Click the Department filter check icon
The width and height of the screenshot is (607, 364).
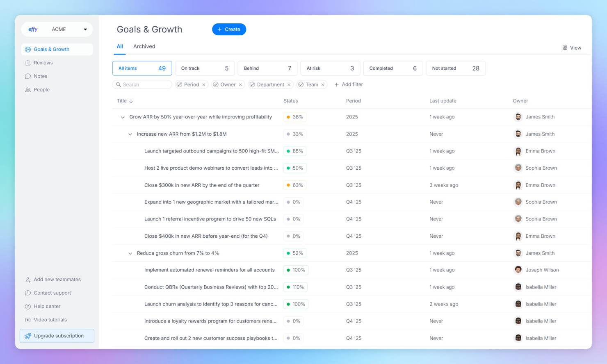click(252, 84)
